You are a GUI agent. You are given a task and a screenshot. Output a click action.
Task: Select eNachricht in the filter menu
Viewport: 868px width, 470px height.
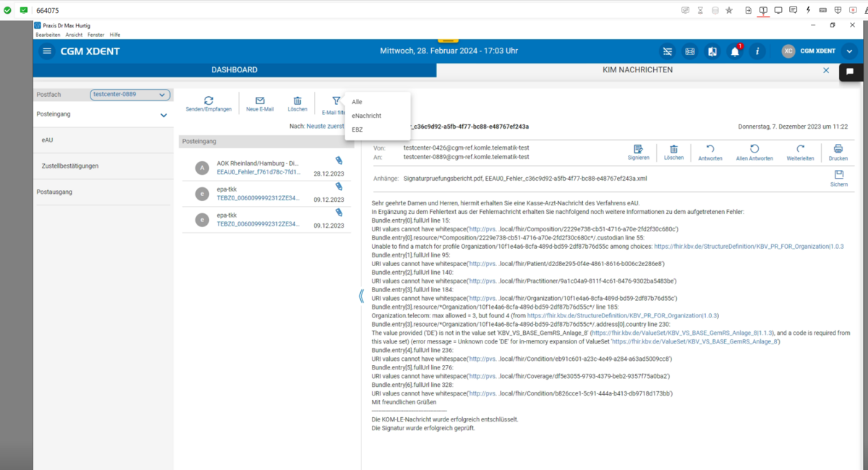[366, 116]
